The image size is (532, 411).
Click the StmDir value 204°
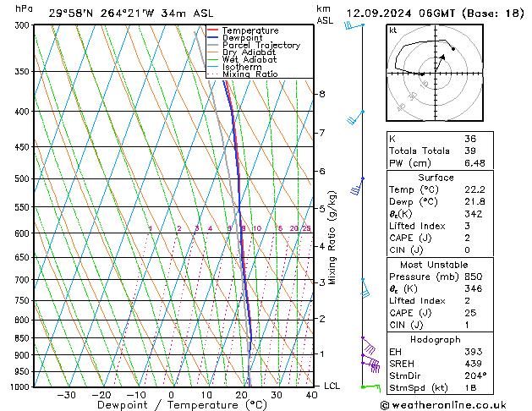click(475, 375)
